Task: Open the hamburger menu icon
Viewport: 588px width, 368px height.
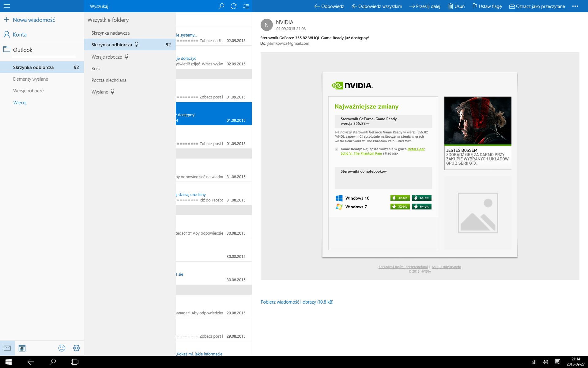Action: [7, 6]
